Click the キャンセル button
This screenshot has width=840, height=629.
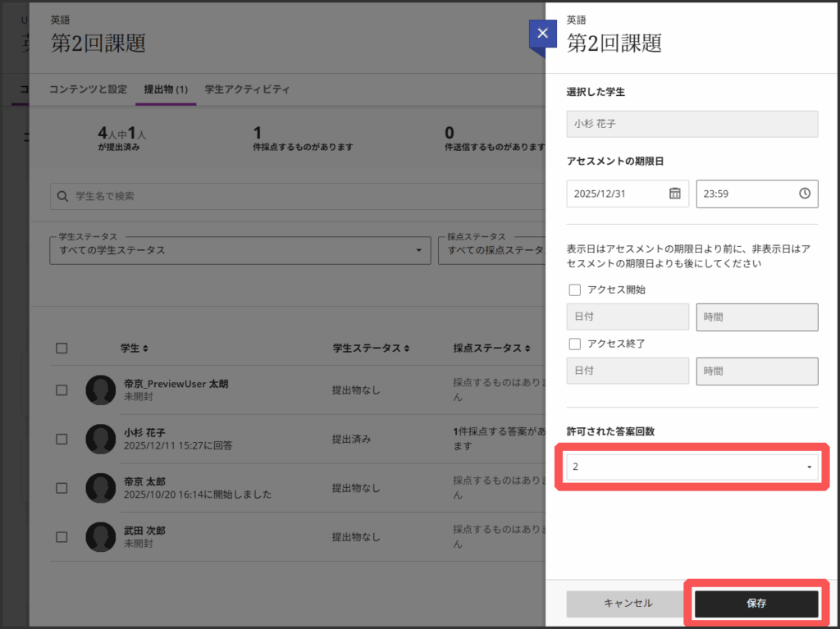[x=628, y=603]
